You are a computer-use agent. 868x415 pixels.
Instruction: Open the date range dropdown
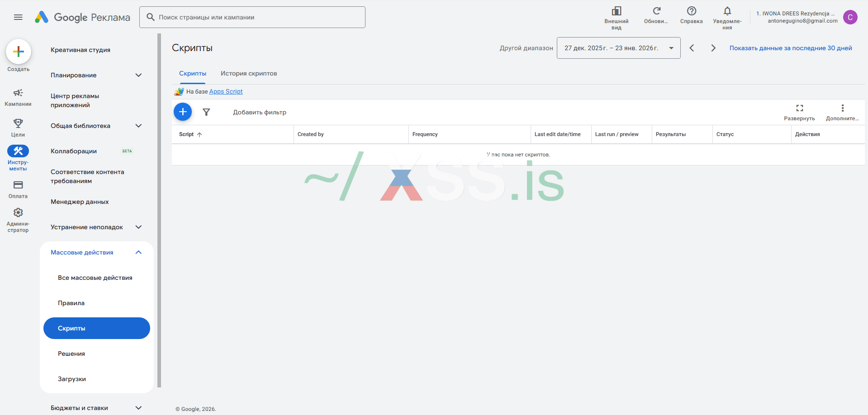pyautogui.click(x=619, y=48)
